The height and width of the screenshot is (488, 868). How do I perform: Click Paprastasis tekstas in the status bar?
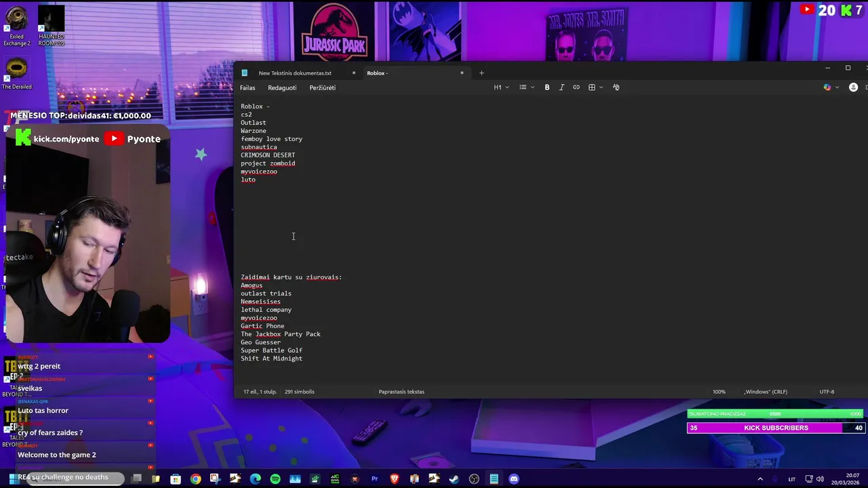(401, 392)
